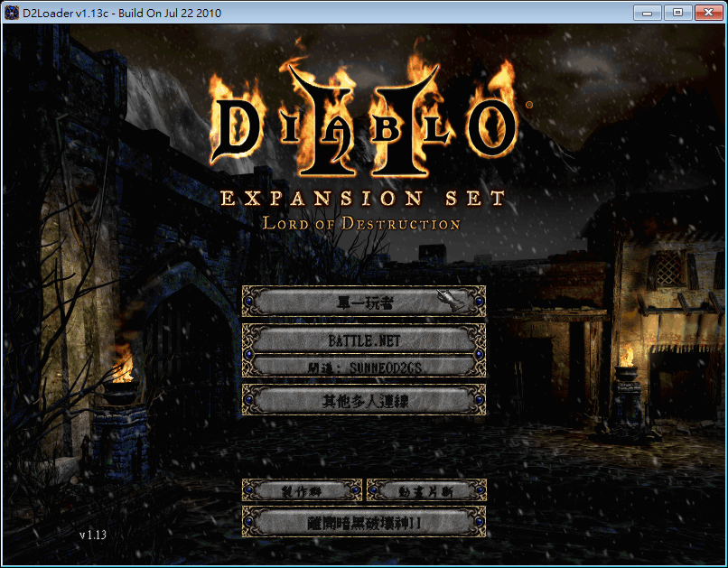Click the D2Loader icon in the title bar

[11, 12]
